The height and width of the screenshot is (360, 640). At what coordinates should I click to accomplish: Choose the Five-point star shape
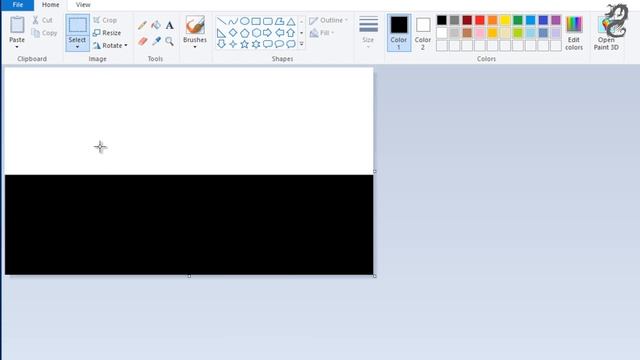click(x=244, y=44)
